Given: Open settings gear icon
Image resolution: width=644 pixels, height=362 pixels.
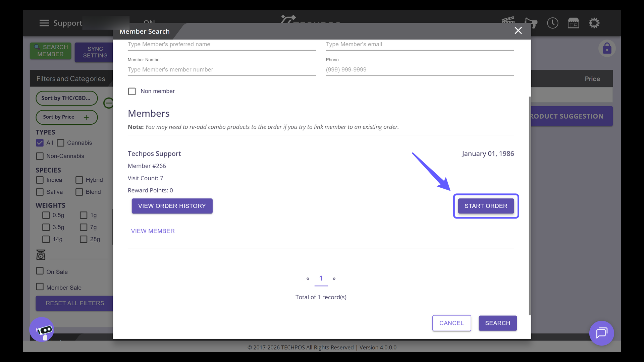Looking at the screenshot, I should click(x=594, y=23).
